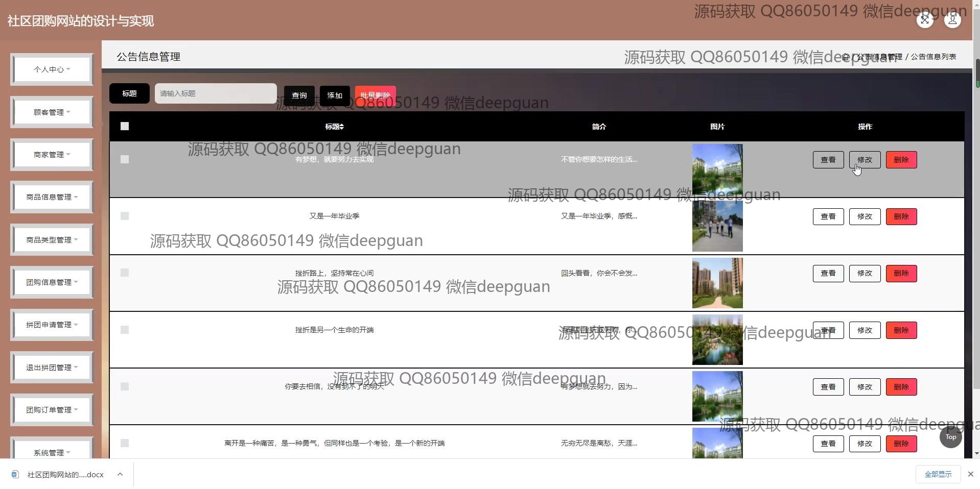This screenshot has width=980, height=489.
Task: Click thumbnail image in 挫折路上 row
Action: [x=717, y=283]
